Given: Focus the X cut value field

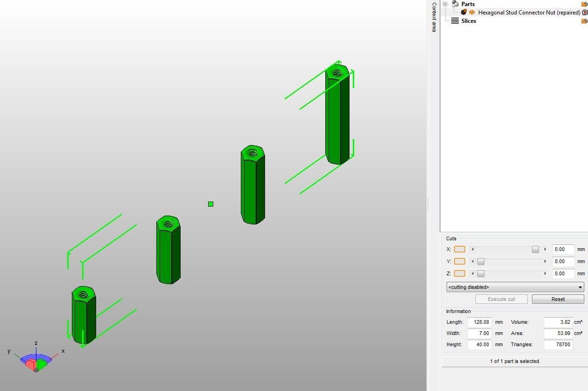Looking at the screenshot, I should pos(563,249).
